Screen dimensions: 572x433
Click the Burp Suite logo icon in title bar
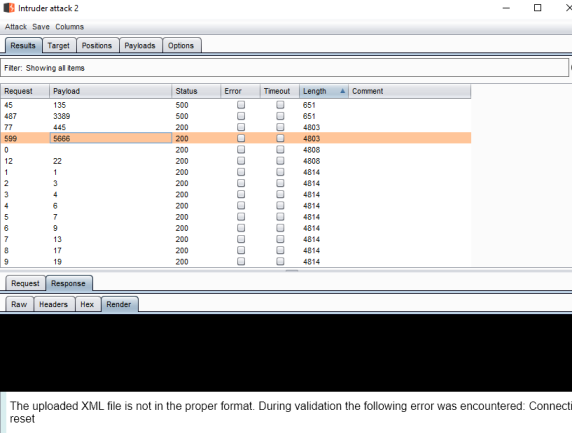9,8
